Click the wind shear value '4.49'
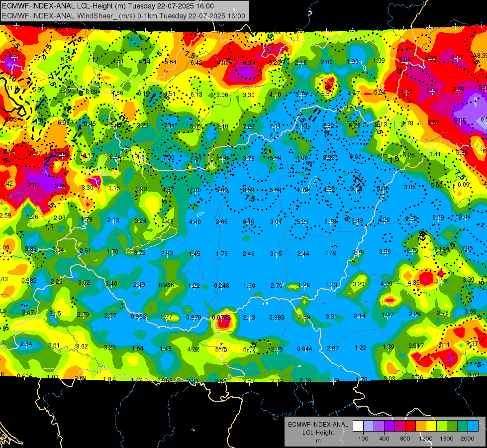The height and width of the screenshot is (448, 487). (x=330, y=253)
